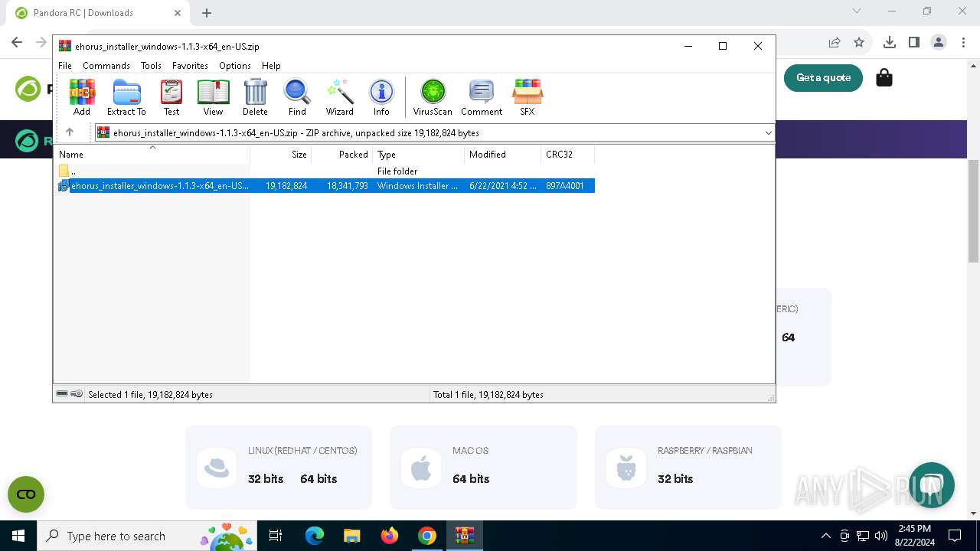Open Chrome profile avatar
980x551 pixels.
[x=939, y=42]
